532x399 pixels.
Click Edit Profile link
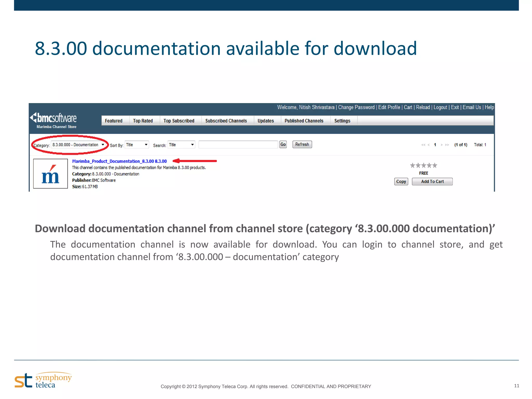389,107
